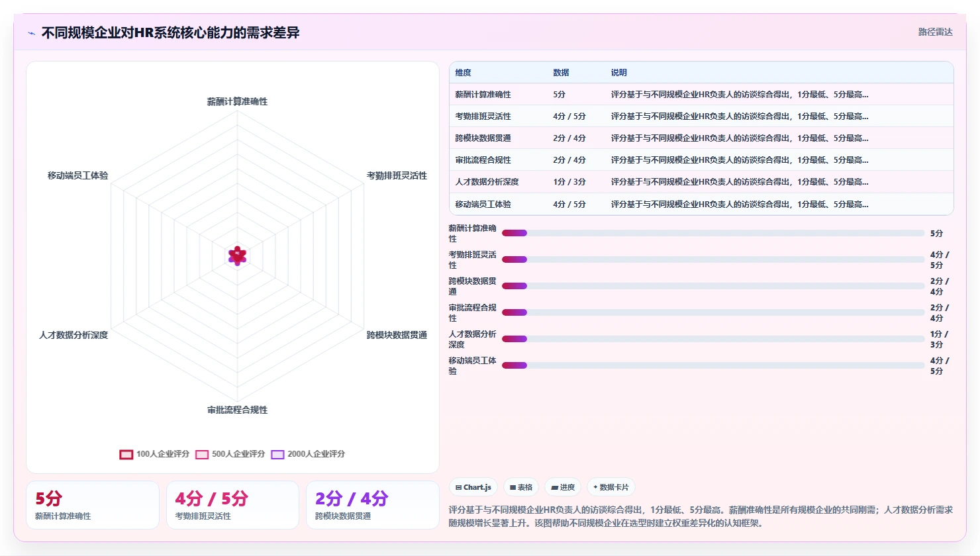Viewport: 980px width, 556px height.
Task: Click the 审批流程合规性 progress bar
Action: pyautogui.click(x=713, y=312)
